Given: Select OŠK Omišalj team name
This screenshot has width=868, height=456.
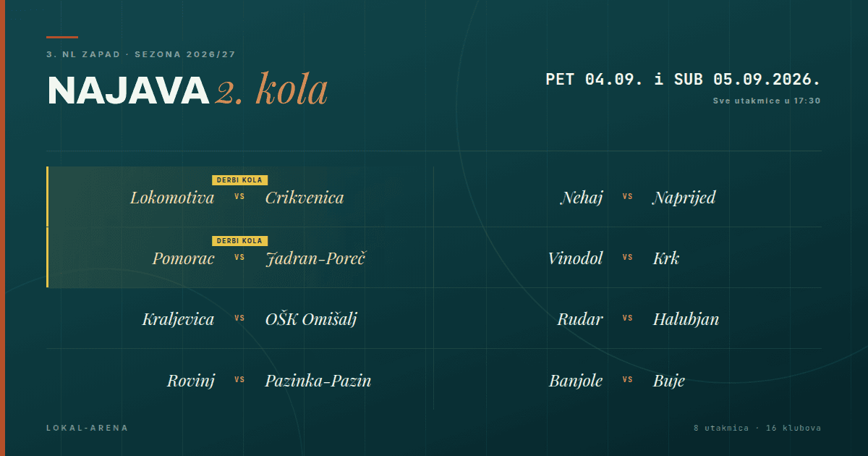Looking at the screenshot, I should [x=311, y=319].
